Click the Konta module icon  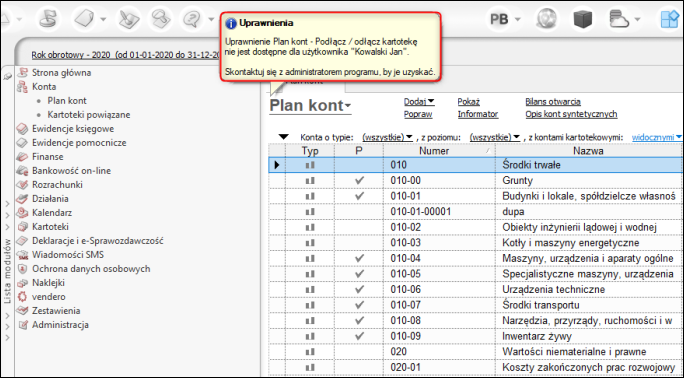22,87
